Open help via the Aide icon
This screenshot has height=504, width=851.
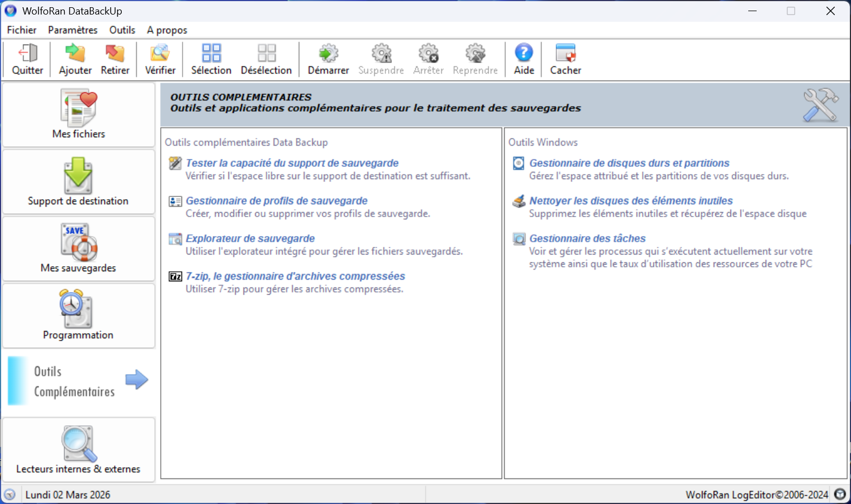(524, 54)
